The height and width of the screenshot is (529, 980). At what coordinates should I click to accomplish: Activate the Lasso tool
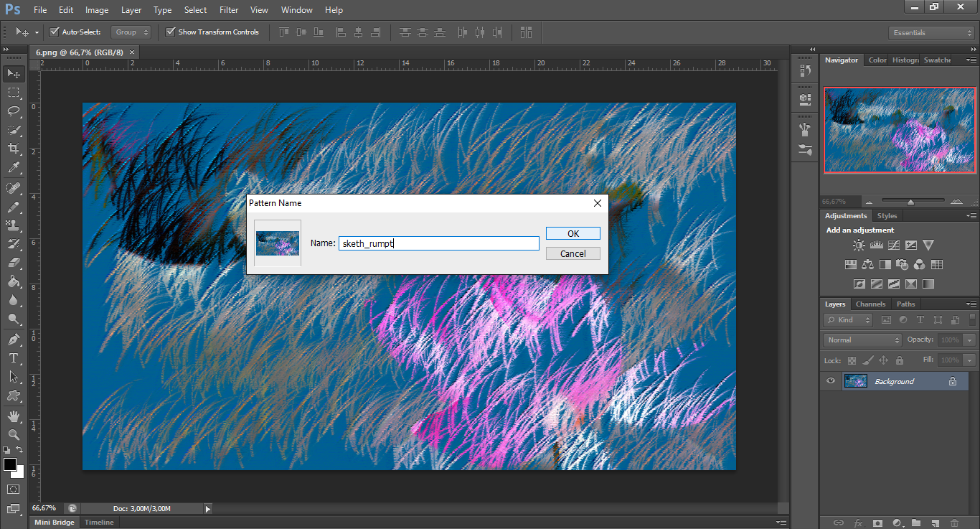coord(13,111)
